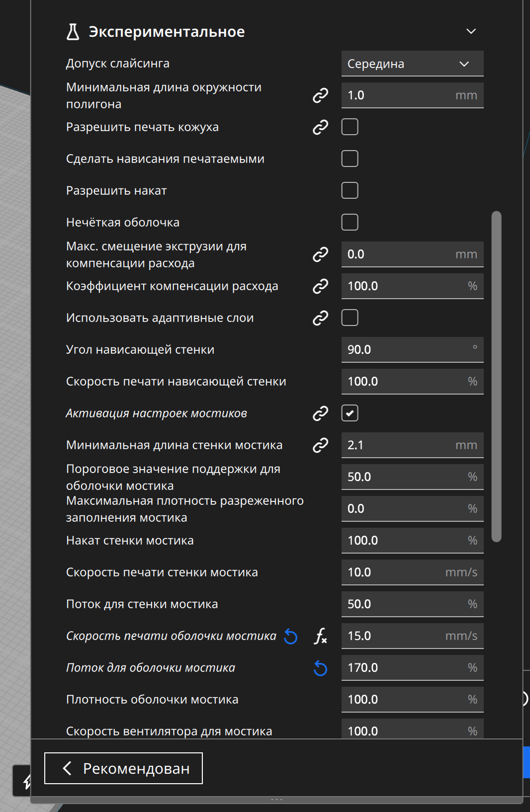Click link icon for Использовать адаптивные слои
Image resolution: width=530 pixels, height=812 pixels.
[x=320, y=318]
